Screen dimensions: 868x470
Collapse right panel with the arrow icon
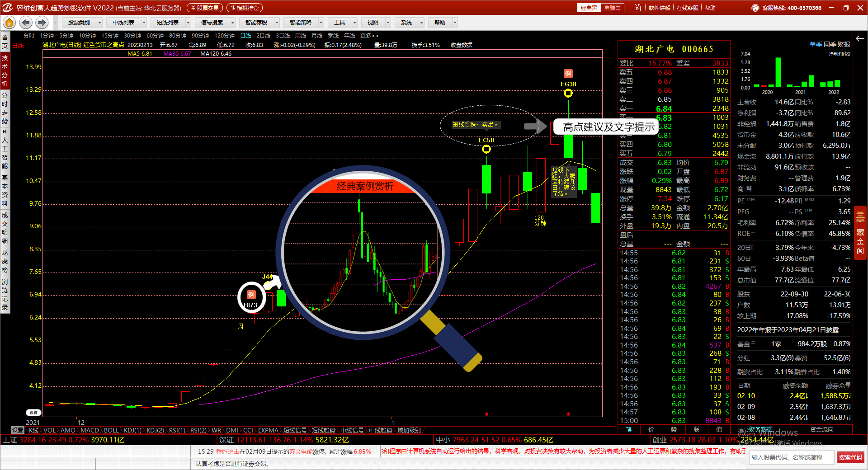[x=860, y=38]
